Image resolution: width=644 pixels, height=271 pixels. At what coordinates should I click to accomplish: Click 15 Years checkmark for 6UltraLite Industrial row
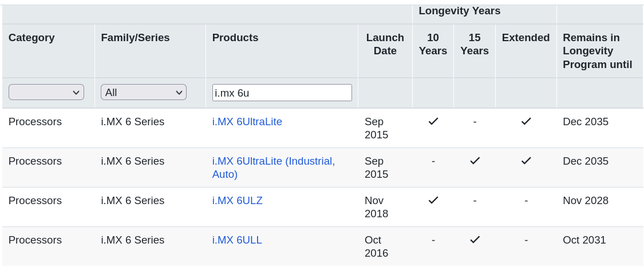pos(475,161)
